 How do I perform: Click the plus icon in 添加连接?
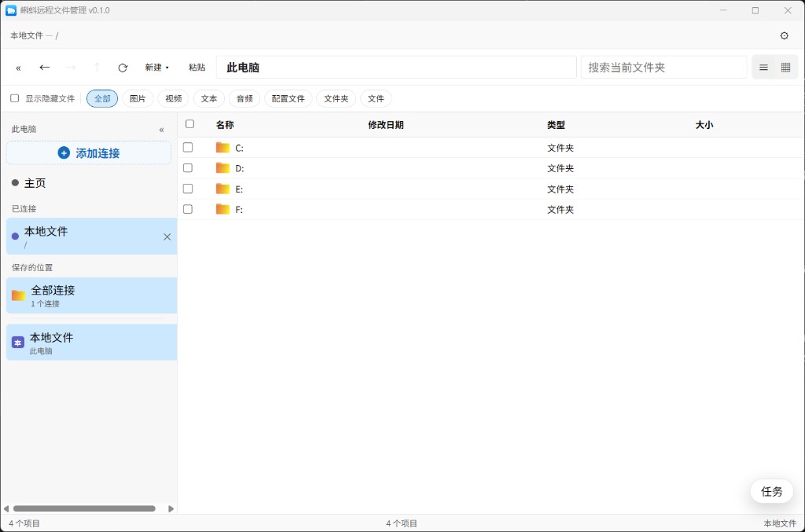pyautogui.click(x=64, y=153)
